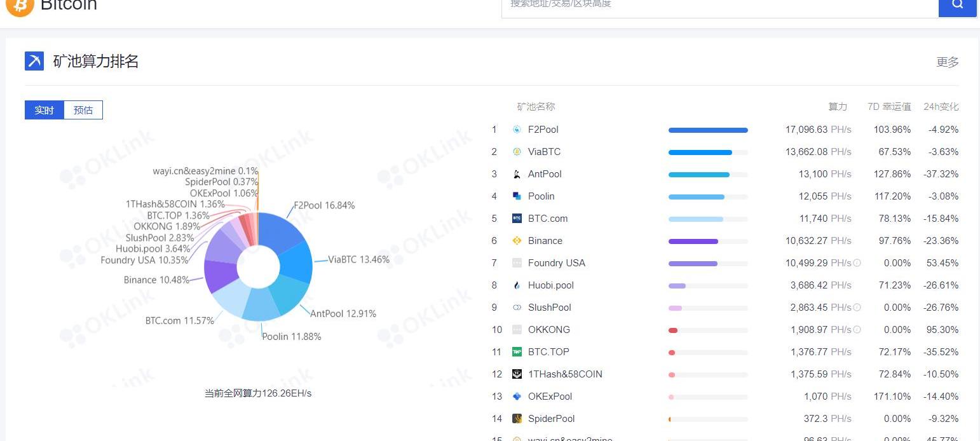Click the 1THash&58COIN logo icon

(517, 374)
